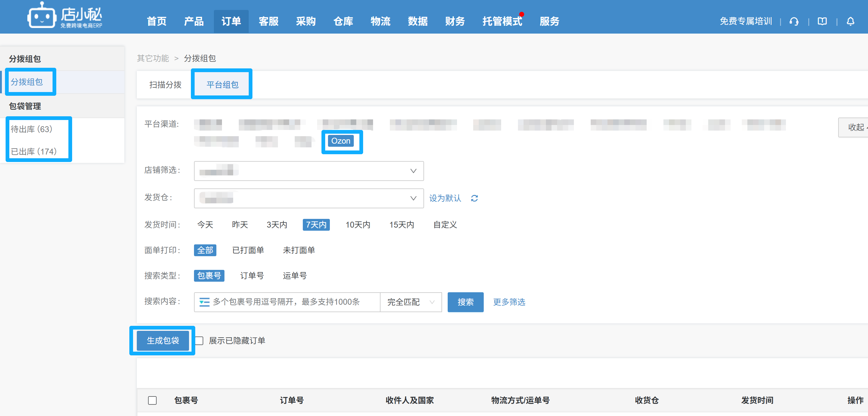Click 设为默认 warehouse link
Screen dimensions: 868x416
445,198
